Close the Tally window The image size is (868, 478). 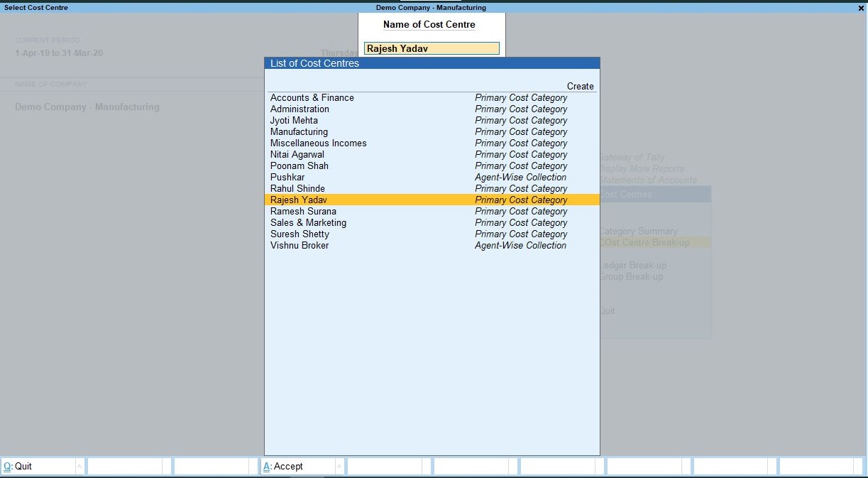click(859, 8)
